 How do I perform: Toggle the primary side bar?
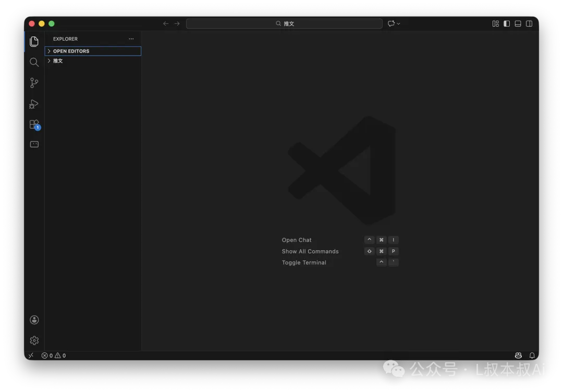[507, 23]
